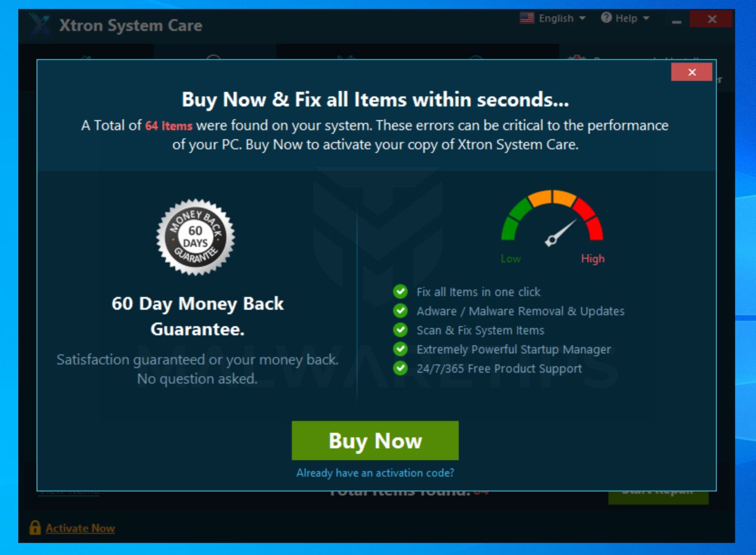Viewport: 756px width, 555px height.
Task: Click the 60 Days Money Back badge
Action: point(195,237)
